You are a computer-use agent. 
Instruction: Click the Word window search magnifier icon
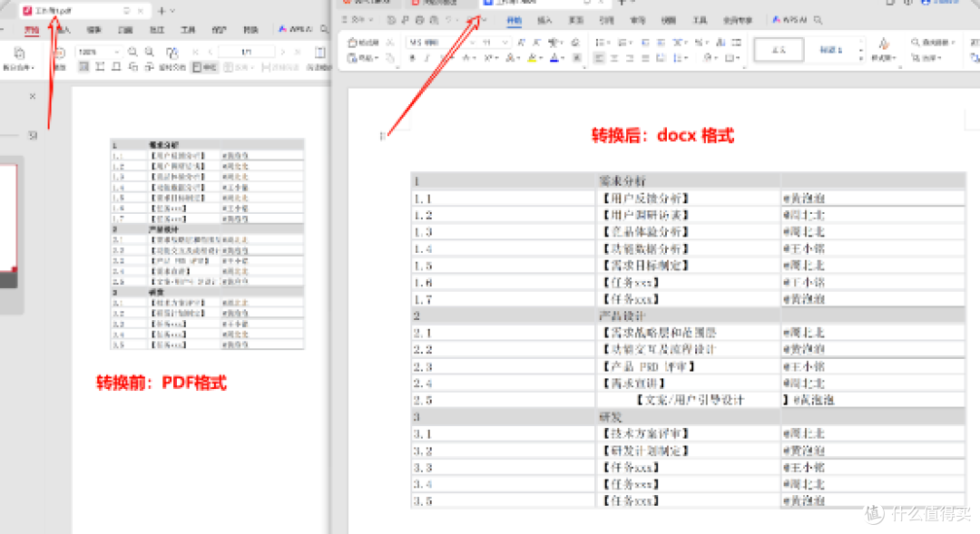point(818,20)
